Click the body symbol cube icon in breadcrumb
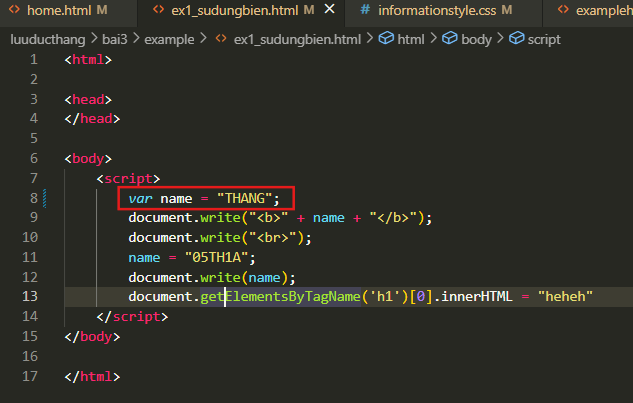Image resolution: width=633 pixels, height=403 pixels. [x=450, y=39]
